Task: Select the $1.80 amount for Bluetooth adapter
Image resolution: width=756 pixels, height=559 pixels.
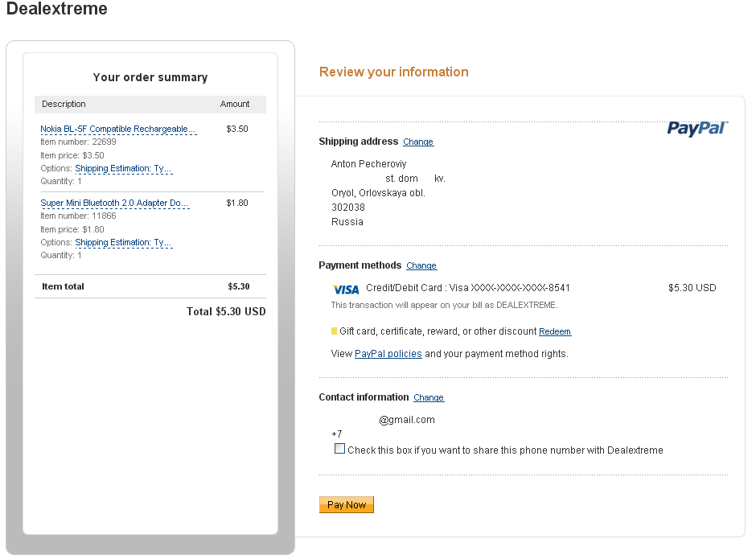Action: point(237,203)
